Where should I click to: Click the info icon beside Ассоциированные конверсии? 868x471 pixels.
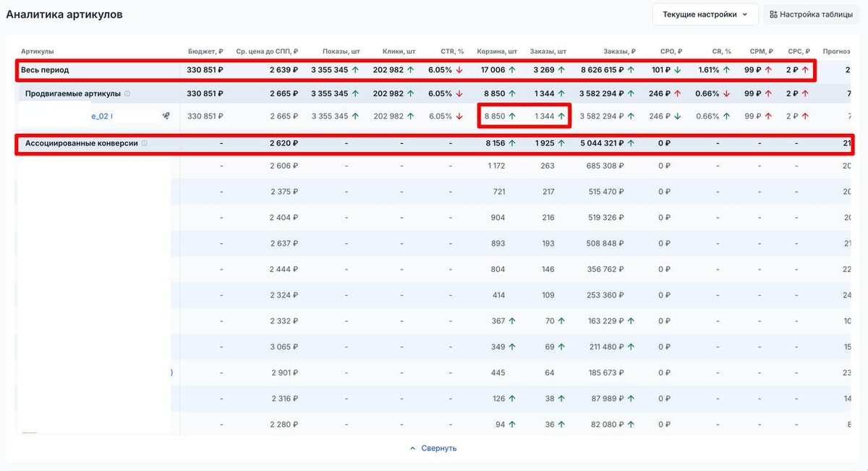pyautogui.click(x=144, y=143)
